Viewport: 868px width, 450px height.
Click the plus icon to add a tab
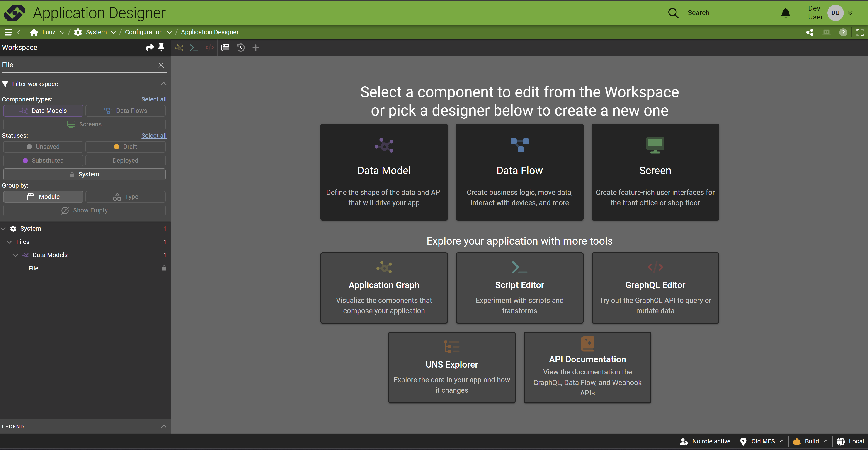256,48
